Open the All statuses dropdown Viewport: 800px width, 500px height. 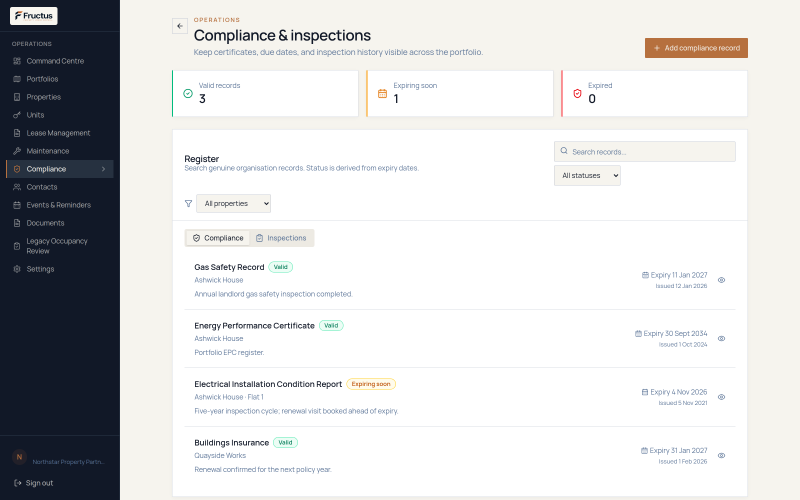coord(587,176)
